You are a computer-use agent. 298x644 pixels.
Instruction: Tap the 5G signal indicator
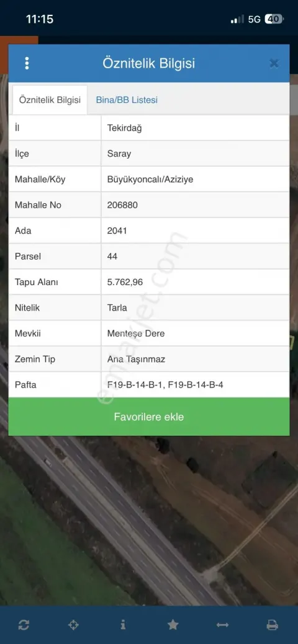pyautogui.click(x=255, y=19)
